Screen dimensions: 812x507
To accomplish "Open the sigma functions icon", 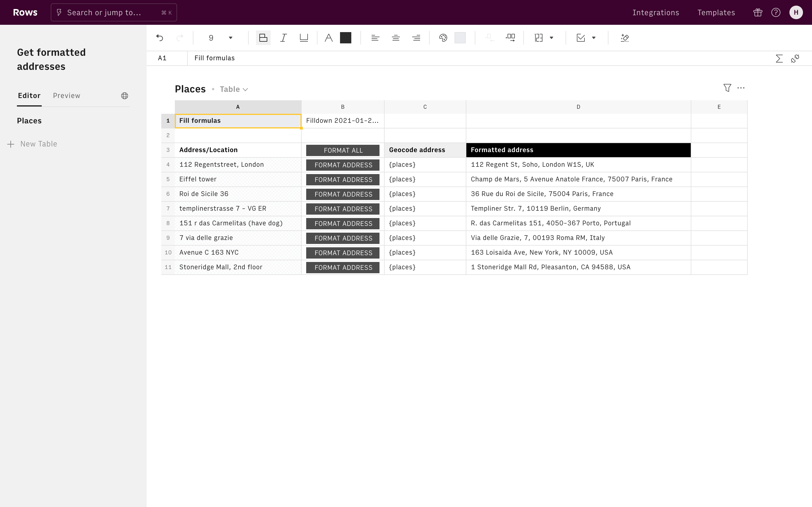I will pyautogui.click(x=779, y=59).
